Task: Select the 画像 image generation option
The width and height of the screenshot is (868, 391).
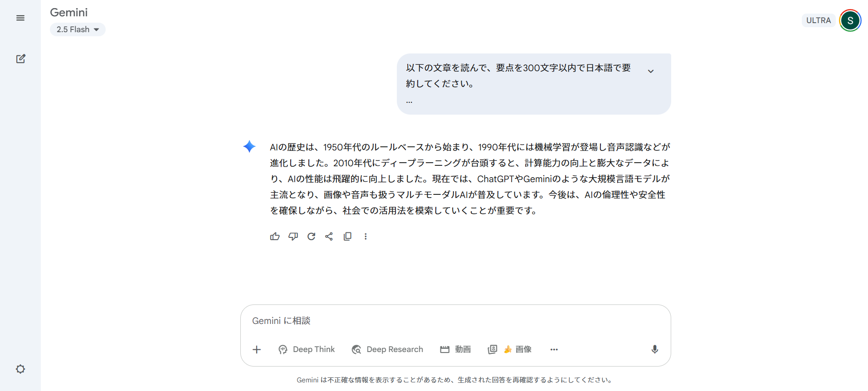Action: click(x=517, y=349)
